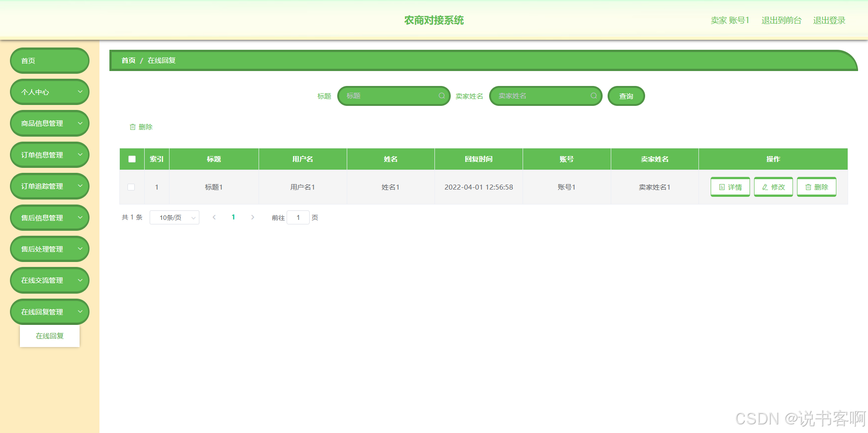The height and width of the screenshot is (433, 868).
Task: Click cell 账号1 in the table
Action: coord(566,187)
